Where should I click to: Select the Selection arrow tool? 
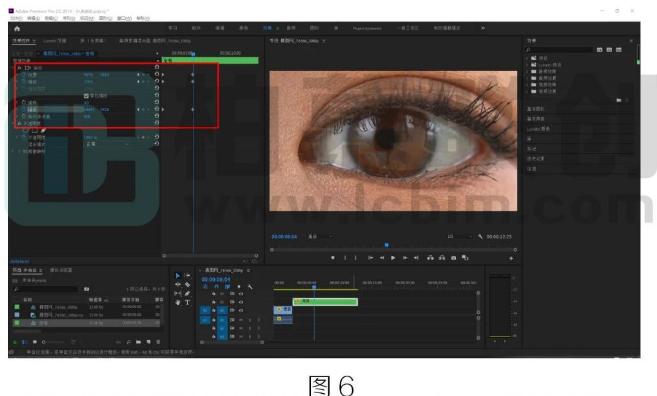click(178, 275)
